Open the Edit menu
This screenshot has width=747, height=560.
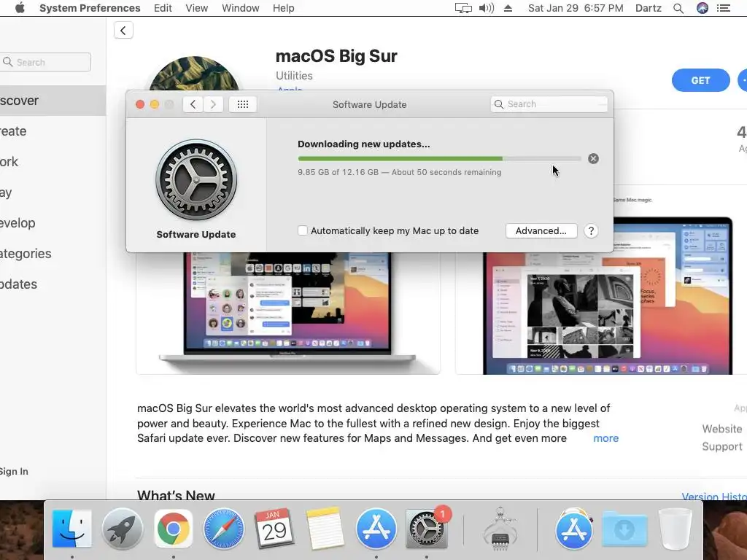163,8
